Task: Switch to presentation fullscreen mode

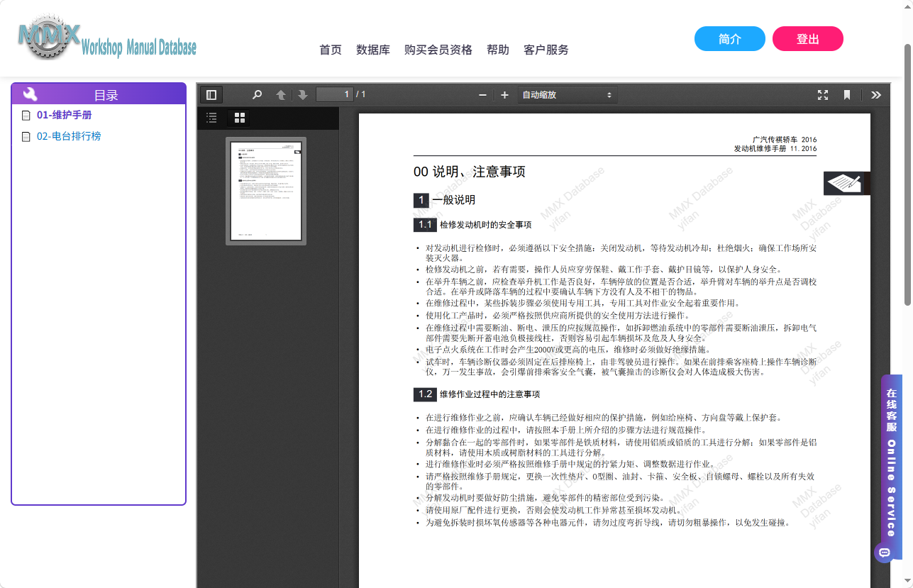Action: (x=823, y=95)
